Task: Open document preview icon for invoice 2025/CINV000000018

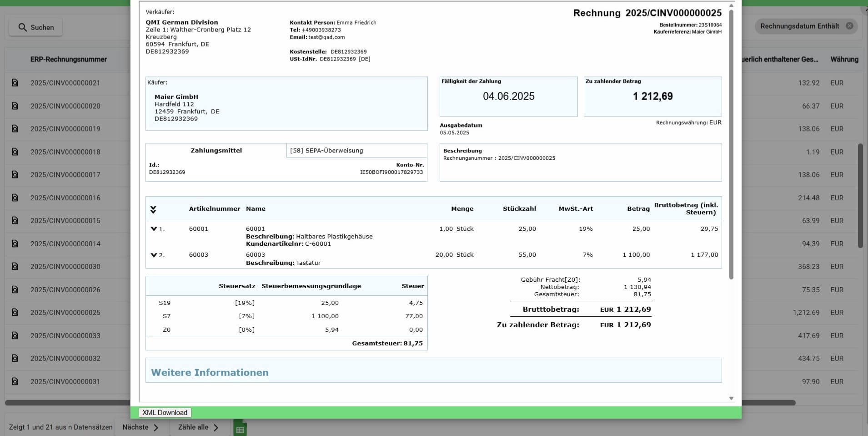Action: click(15, 152)
